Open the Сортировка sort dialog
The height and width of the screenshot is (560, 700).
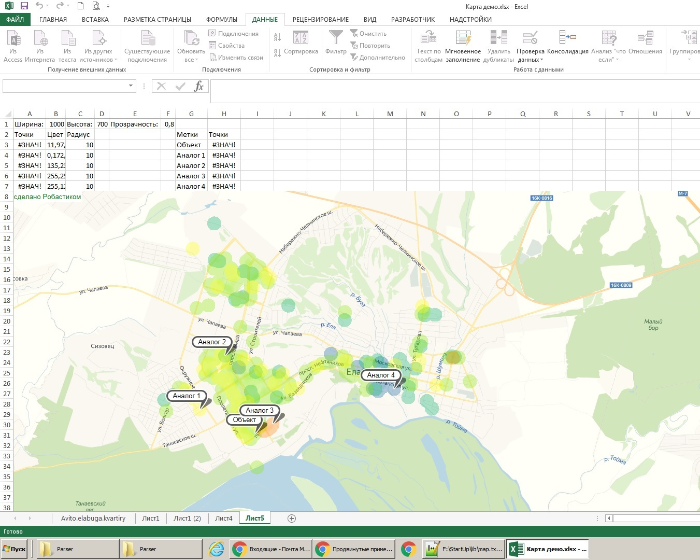click(301, 43)
